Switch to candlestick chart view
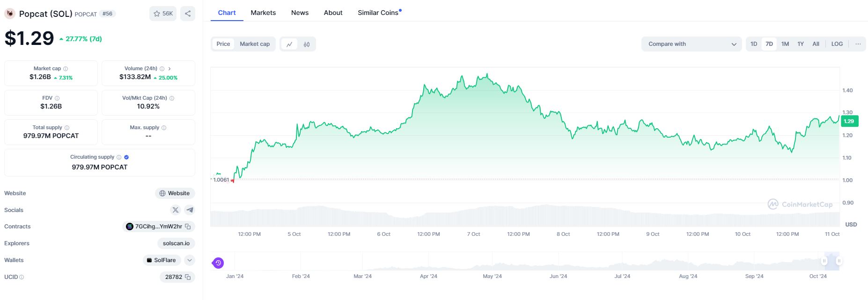Image resolution: width=868 pixels, height=300 pixels. pyautogui.click(x=307, y=44)
